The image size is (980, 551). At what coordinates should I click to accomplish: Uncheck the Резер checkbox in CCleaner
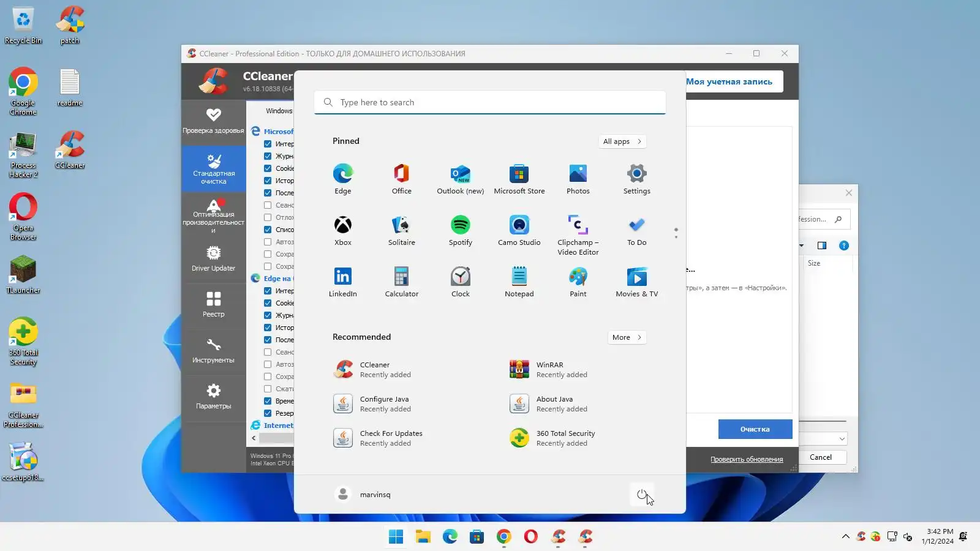point(268,413)
